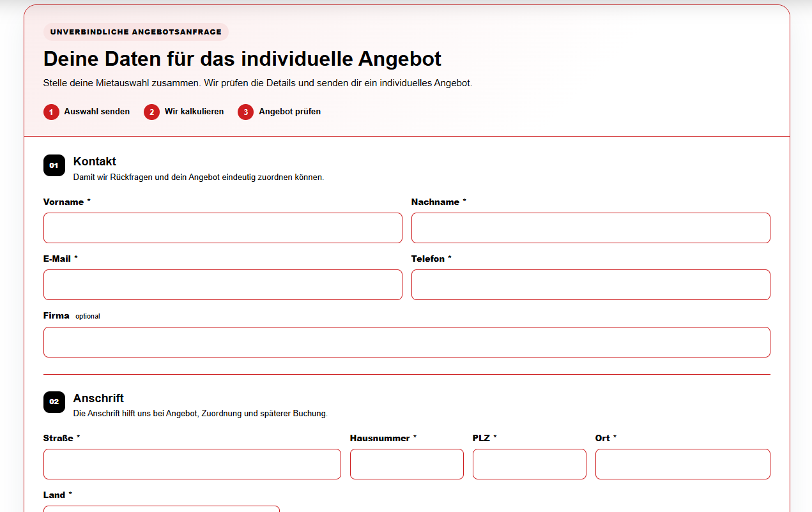The width and height of the screenshot is (812, 512).
Task: Click step 2 circle Wir kalkulieren
Action: tap(151, 112)
